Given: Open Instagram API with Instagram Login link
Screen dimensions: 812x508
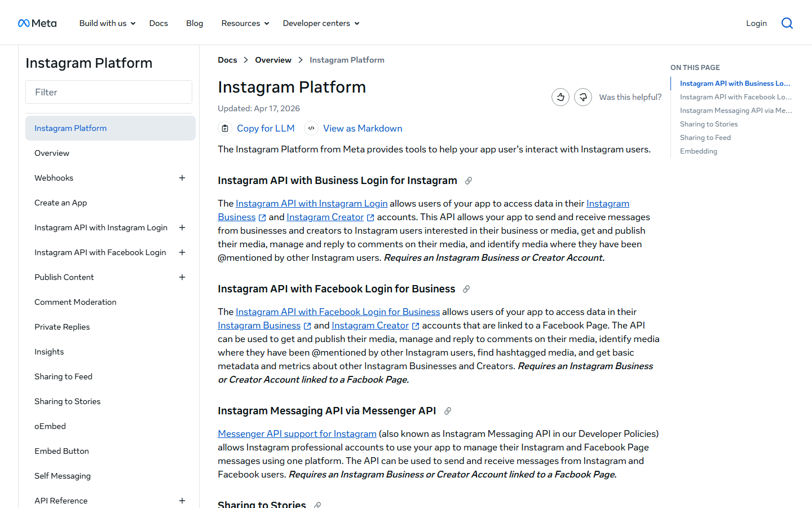Looking at the screenshot, I should click(x=312, y=203).
